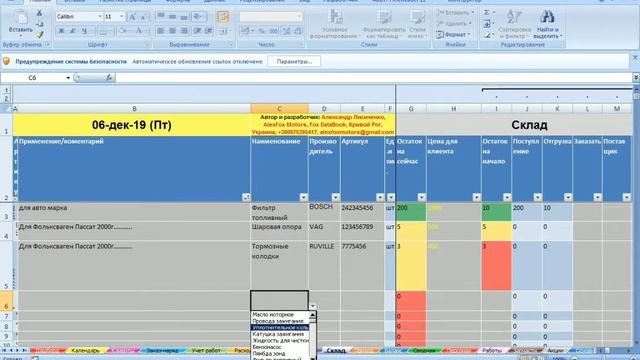
Task: Click the Copy icon in clipboard group
Action: [x=40, y=24]
